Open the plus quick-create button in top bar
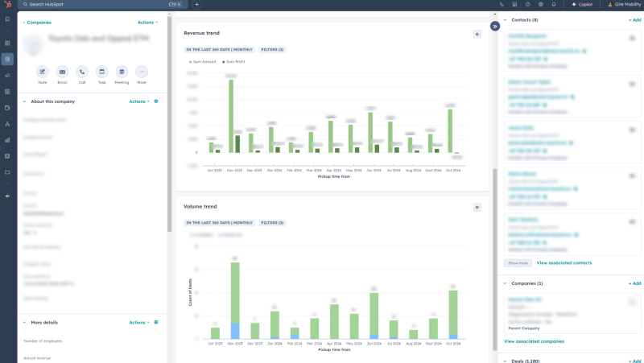 pyautogui.click(x=196, y=5)
